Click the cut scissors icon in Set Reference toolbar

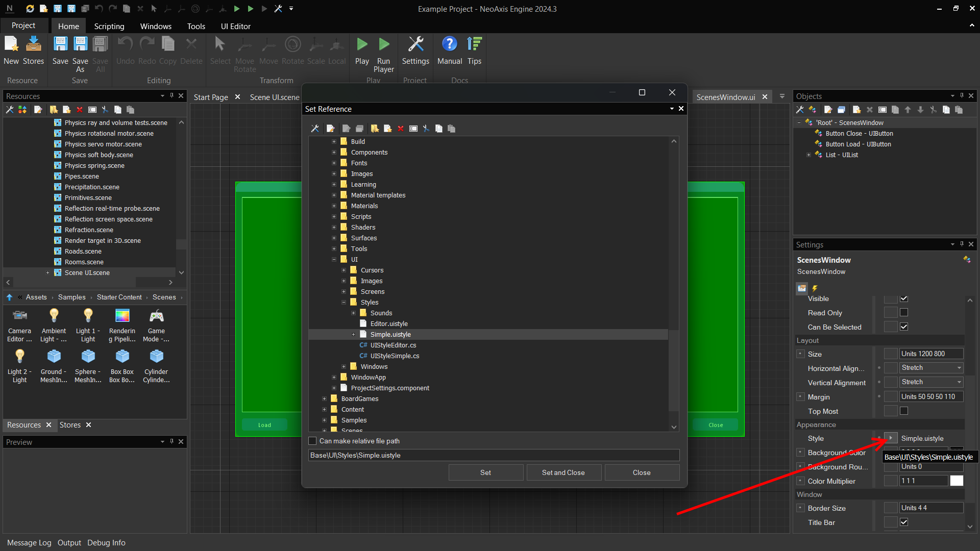coord(426,129)
